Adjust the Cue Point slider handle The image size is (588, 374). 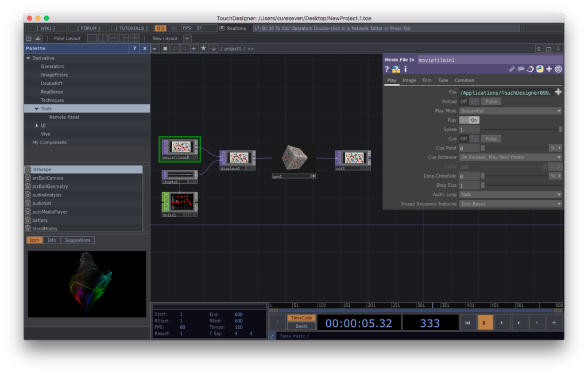point(483,148)
